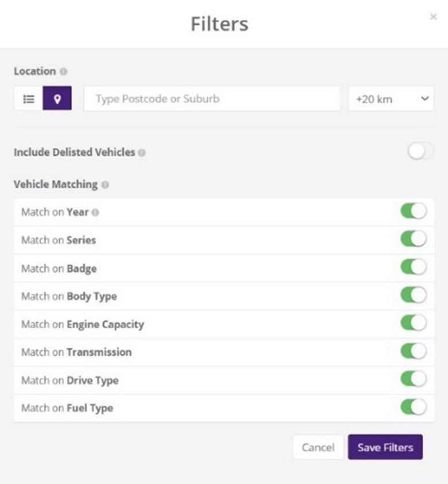The width and height of the screenshot is (448, 484).
Task: Open the +20 km radius dropdown
Action: pyautogui.click(x=391, y=99)
